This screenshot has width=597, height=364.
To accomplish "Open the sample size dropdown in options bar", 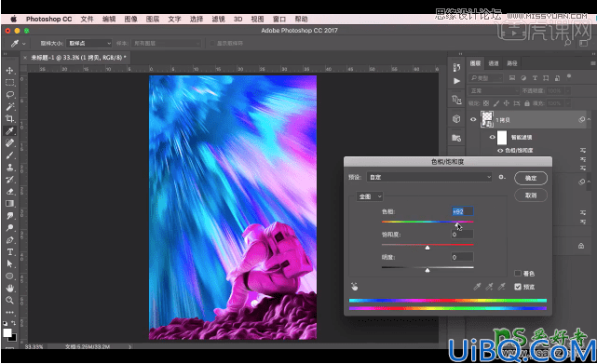I will click(89, 44).
